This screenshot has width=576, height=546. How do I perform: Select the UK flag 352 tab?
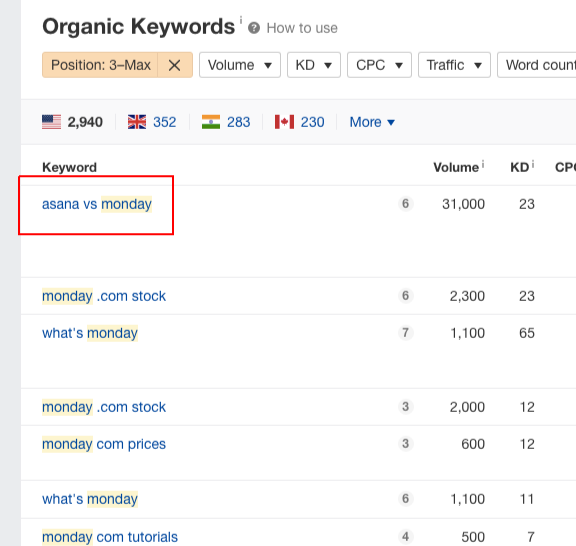coord(152,122)
